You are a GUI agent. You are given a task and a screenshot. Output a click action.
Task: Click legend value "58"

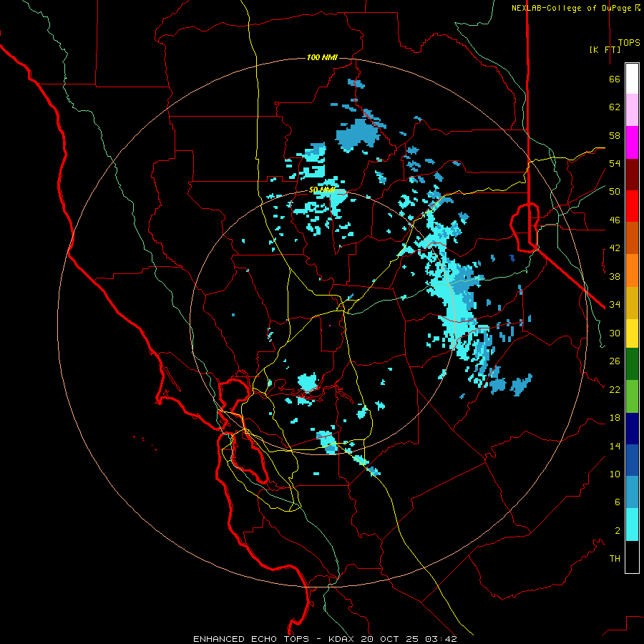click(x=615, y=135)
